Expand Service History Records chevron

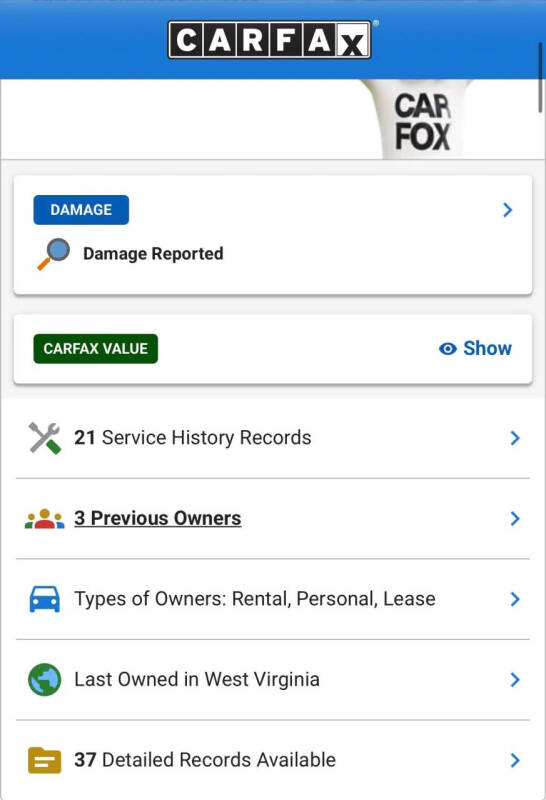point(515,438)
